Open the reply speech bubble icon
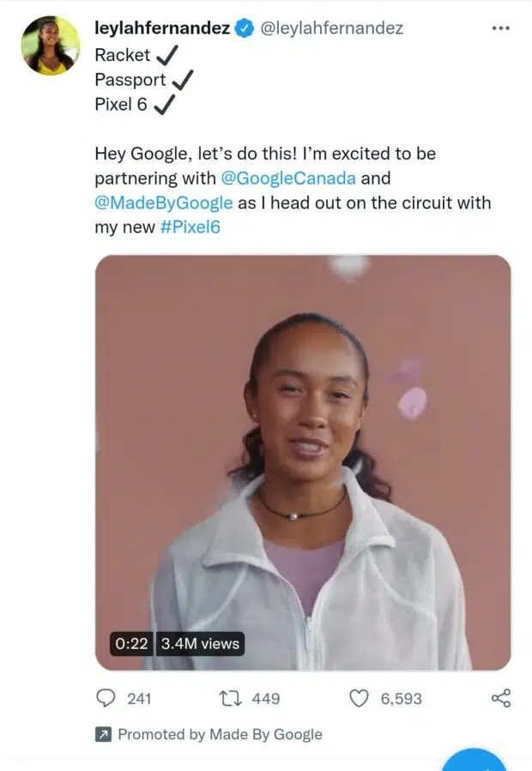This screenshot has width=532, height=771. tap(106, 699)
